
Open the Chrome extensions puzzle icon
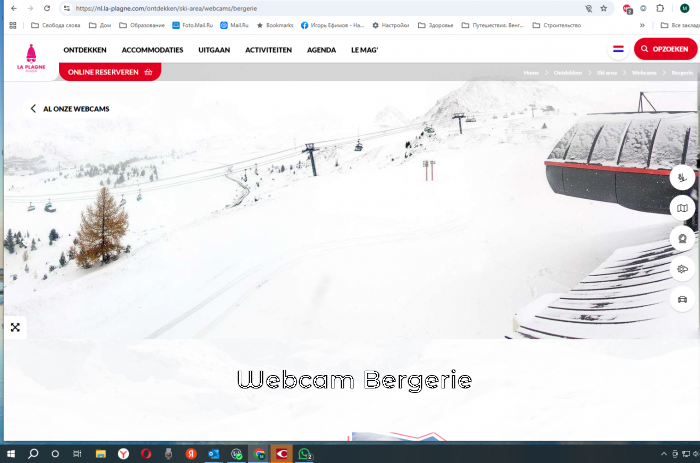[660, 8]
